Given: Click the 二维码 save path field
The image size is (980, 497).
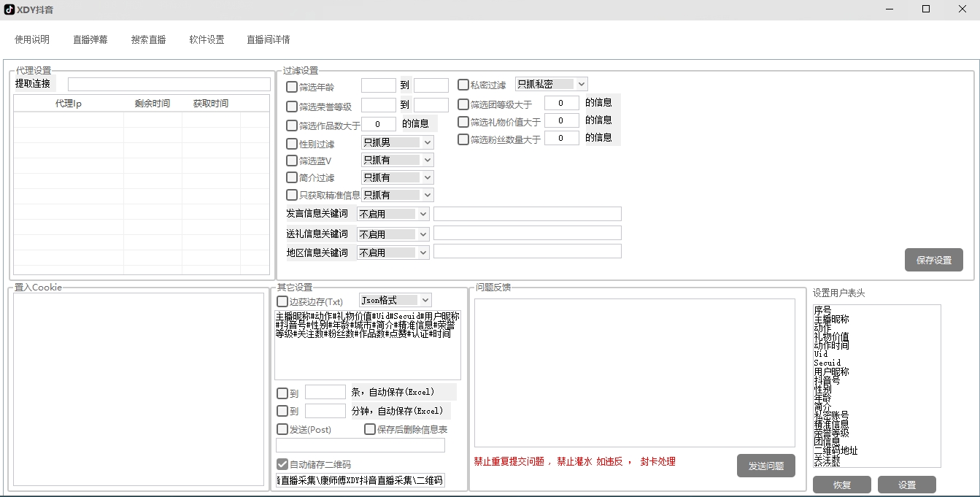Looking at the screenshot, I should click(x=360, y=480).
